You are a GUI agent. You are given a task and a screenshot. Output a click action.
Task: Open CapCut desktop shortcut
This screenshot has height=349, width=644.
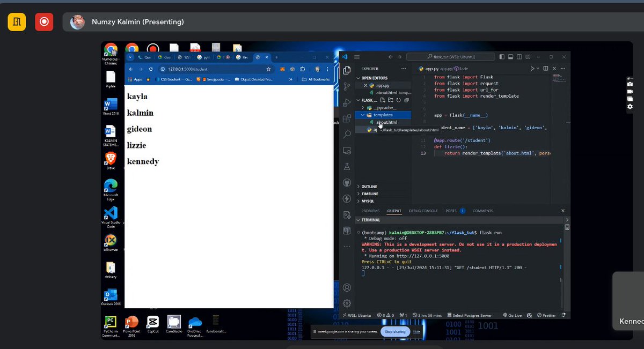point(153,324)
